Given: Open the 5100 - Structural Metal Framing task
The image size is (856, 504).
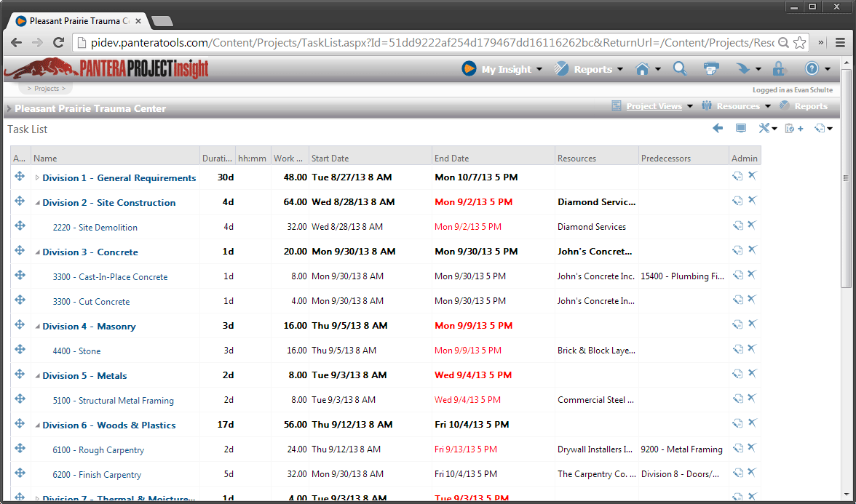Looking at the screenshot, I should pyautogui.click(x=113, y=401).
